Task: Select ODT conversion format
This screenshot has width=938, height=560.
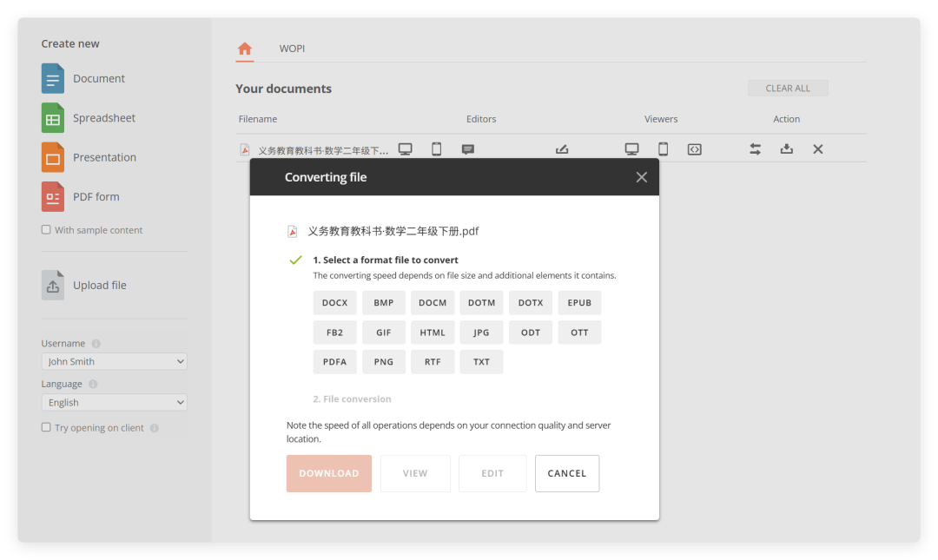Action: (x=531, y=333)
